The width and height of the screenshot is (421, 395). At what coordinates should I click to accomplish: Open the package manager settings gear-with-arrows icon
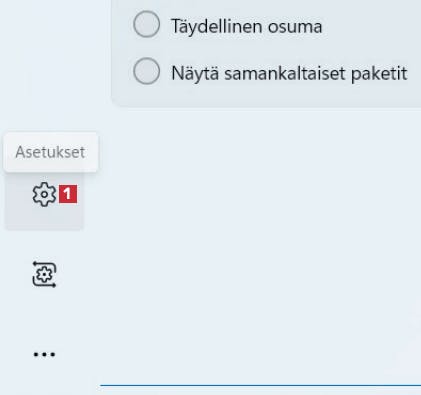coord(44,274)
